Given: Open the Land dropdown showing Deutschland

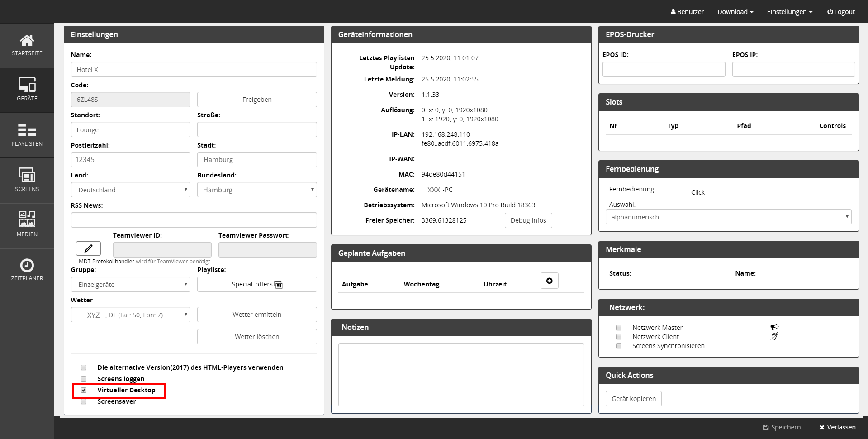Looking at the screenshot, I should pyautogui.click(x=130, y=190).
